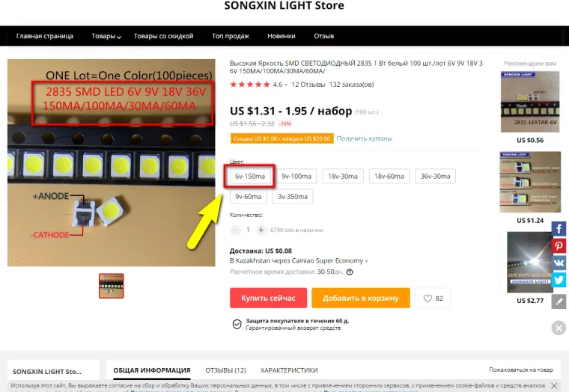This screenshot has height=392, width=569.
Task: Increase quantity with plus button
Action: tap(261, 230)
